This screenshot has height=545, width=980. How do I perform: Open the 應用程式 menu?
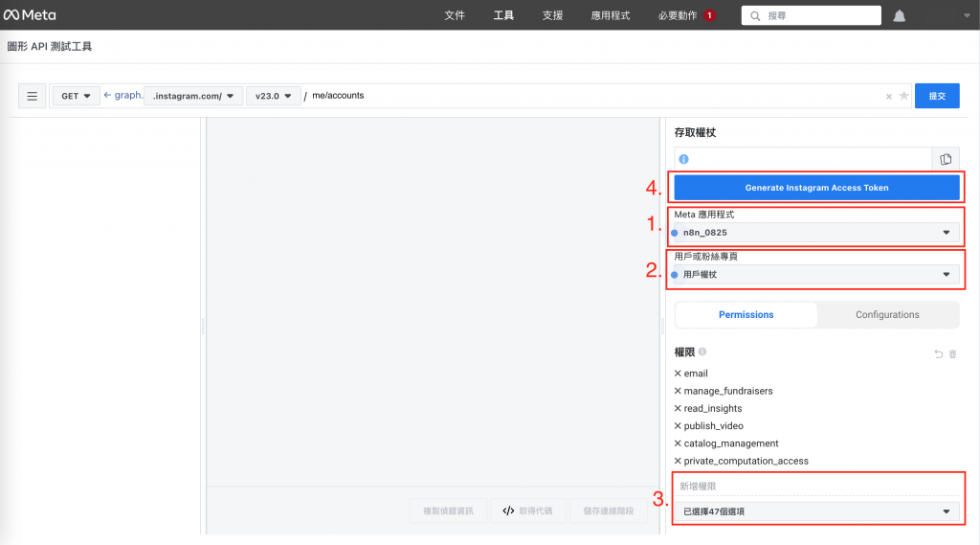click(611, 15)
